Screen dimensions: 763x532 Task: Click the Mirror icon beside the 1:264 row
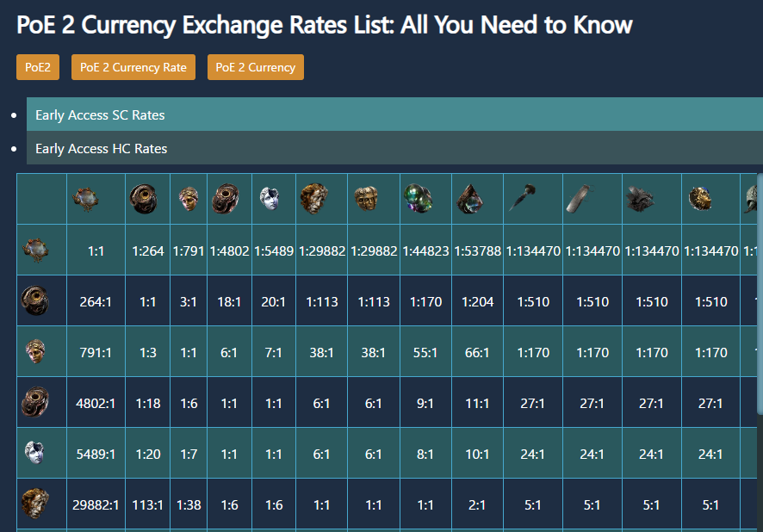point(35,250)
